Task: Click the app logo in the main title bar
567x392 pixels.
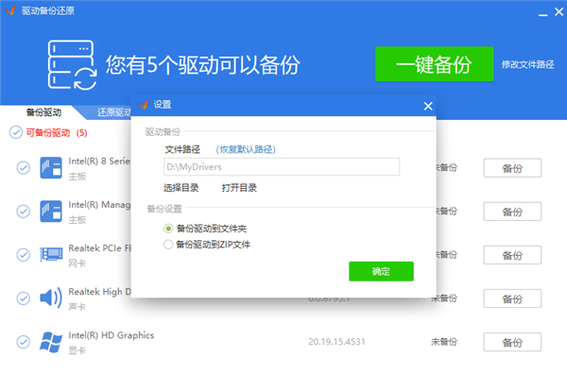Action: click(10, 10)
